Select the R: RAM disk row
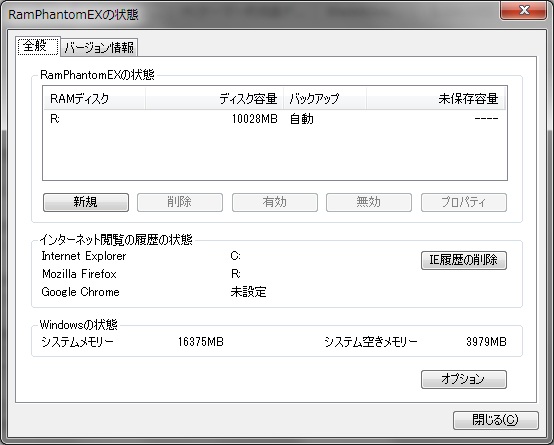Screen dimensions: 554x445 [275, 119]
